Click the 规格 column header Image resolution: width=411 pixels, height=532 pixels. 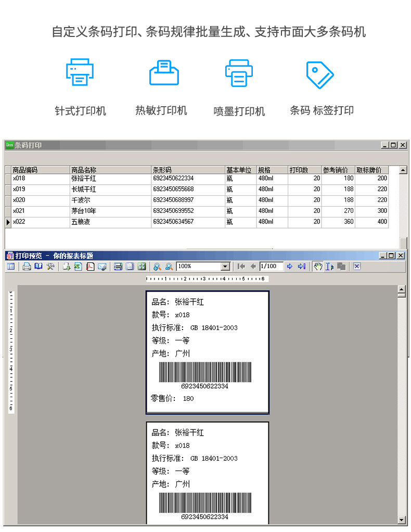click(x=272, y=170)
